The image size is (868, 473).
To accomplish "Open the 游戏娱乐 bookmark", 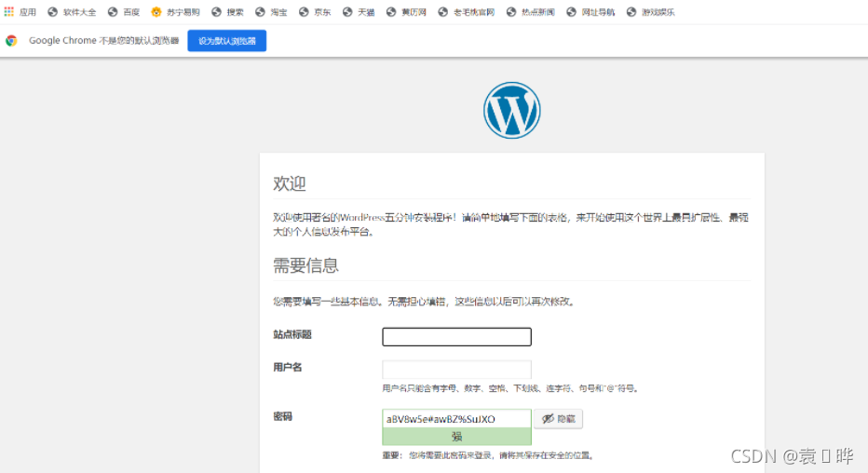I will pyautogui.click(x=650, y=11).
